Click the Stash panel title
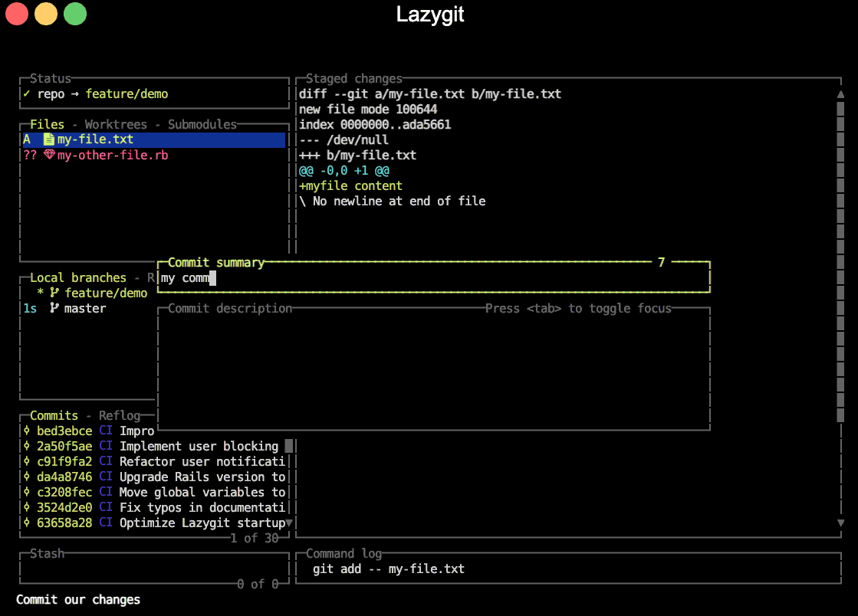This screenshot has height=616, width=858. point(47,553)
